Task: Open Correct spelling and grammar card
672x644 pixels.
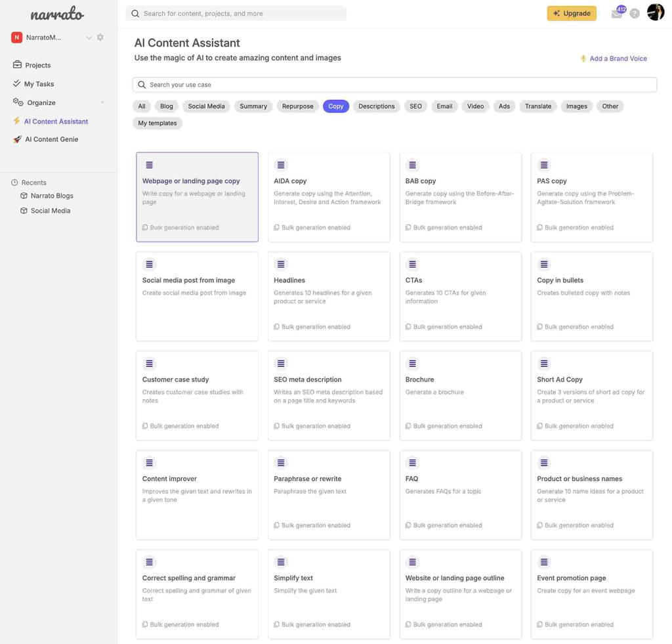Action: pos(197,594)
